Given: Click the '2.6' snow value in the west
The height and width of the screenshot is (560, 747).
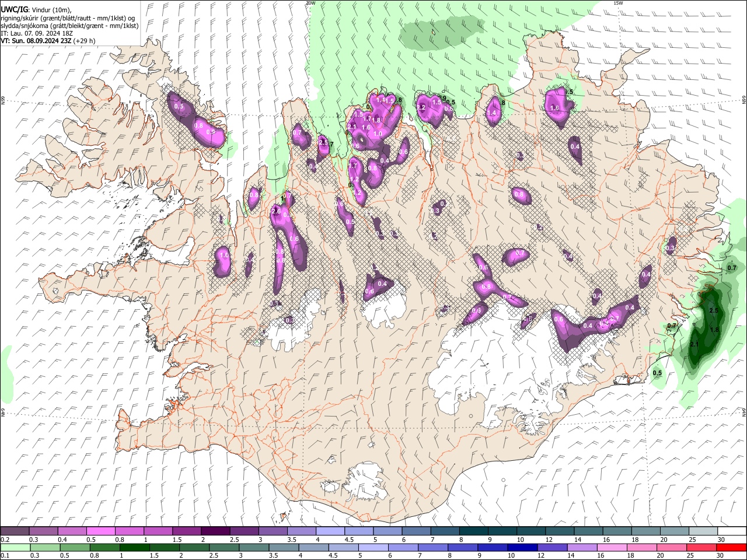Looking at the screenshot, I should click(277, 211).
